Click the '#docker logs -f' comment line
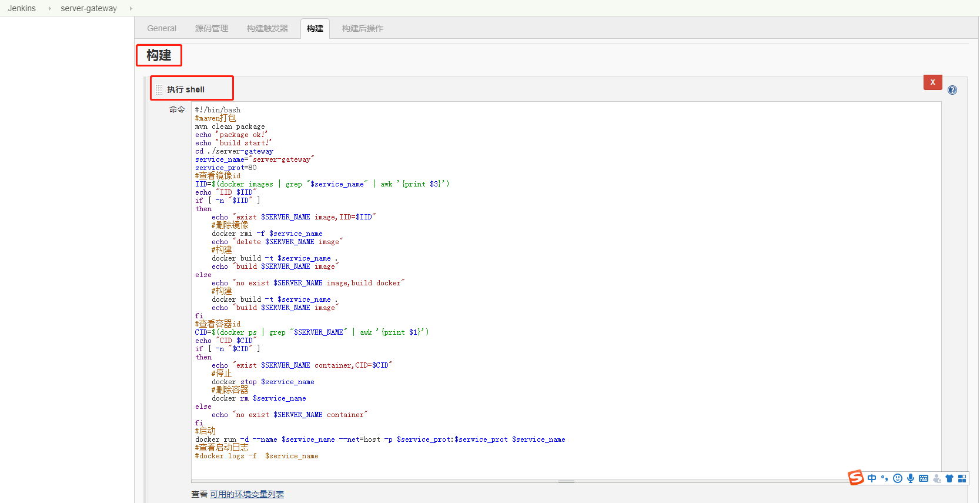Screen dimensions: 980x503 (257, 456)
